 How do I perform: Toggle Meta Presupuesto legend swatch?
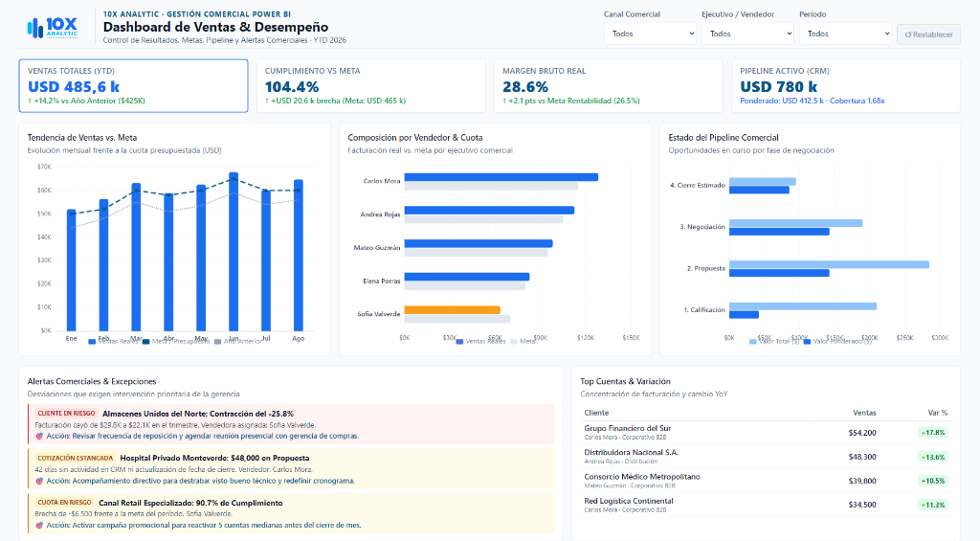146,342
